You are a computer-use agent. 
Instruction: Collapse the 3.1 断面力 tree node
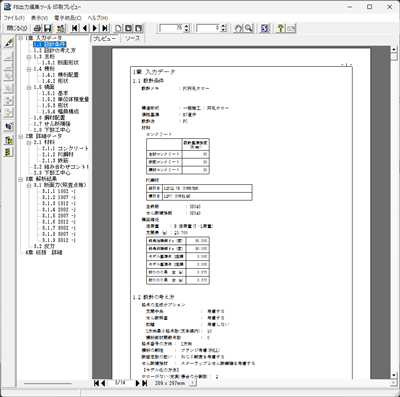pyautogui.click(x=29, y=185)
